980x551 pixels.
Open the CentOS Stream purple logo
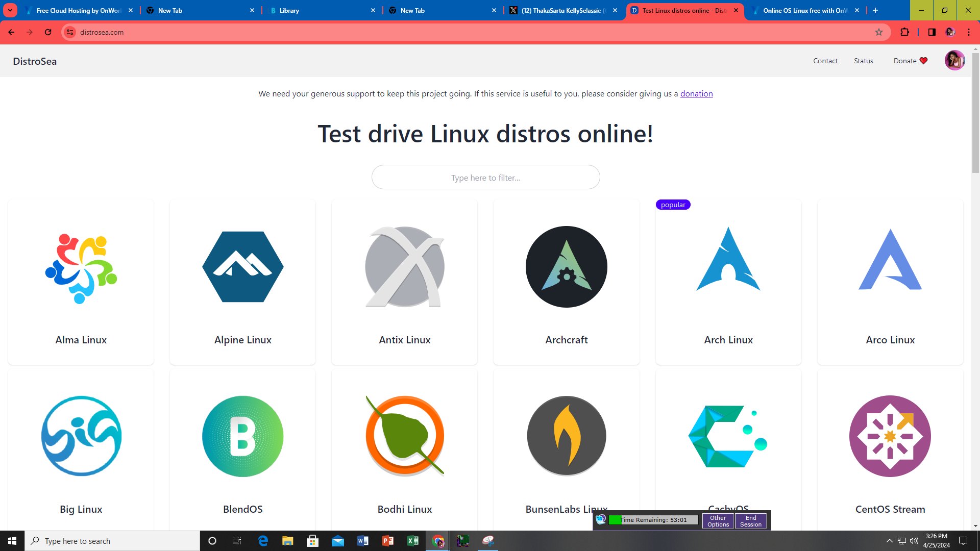(x=890, y=436)
